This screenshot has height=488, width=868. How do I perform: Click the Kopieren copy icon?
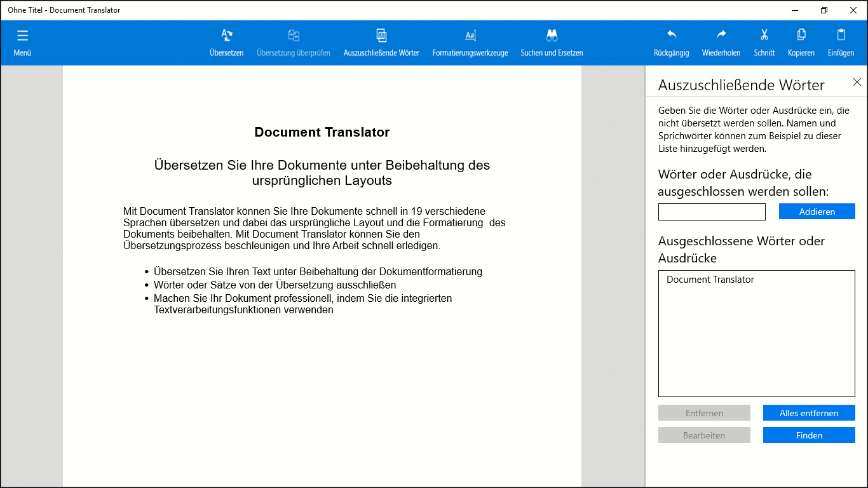pyautogui.click(x=801, y=35)
